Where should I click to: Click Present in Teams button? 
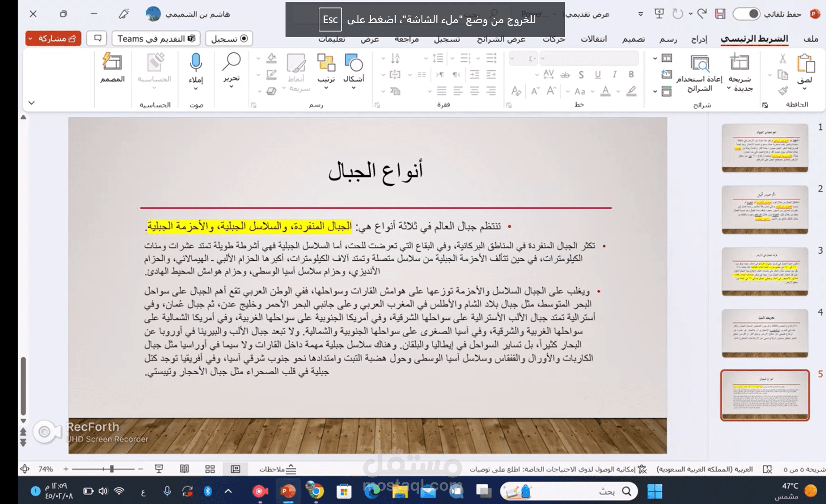pos(156,39)
